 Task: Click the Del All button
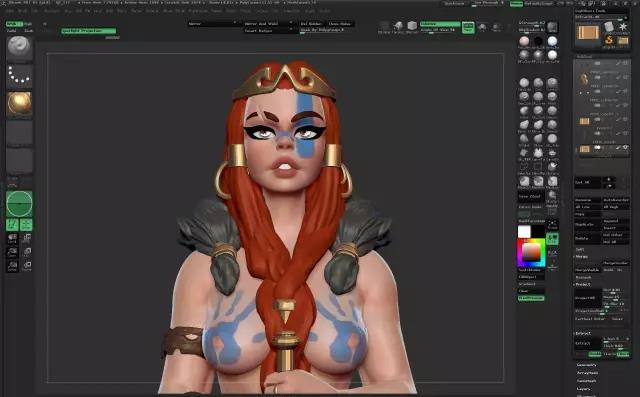click(x=616, y=242)
